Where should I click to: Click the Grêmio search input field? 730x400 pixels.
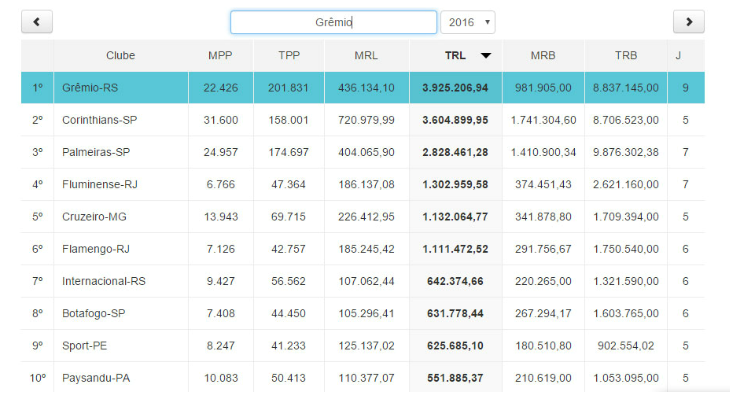click(x=333, y=22)
